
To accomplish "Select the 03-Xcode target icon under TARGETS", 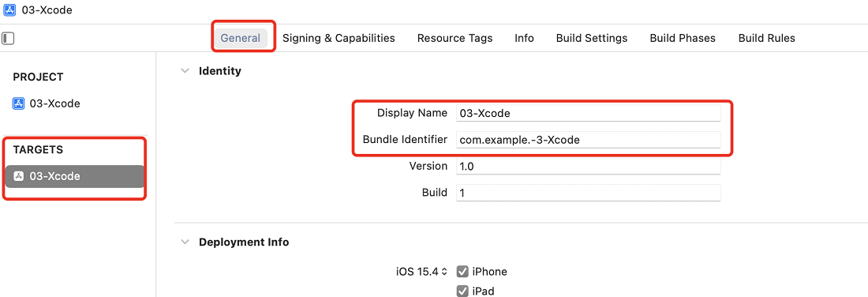I will [x=19, y=176].
